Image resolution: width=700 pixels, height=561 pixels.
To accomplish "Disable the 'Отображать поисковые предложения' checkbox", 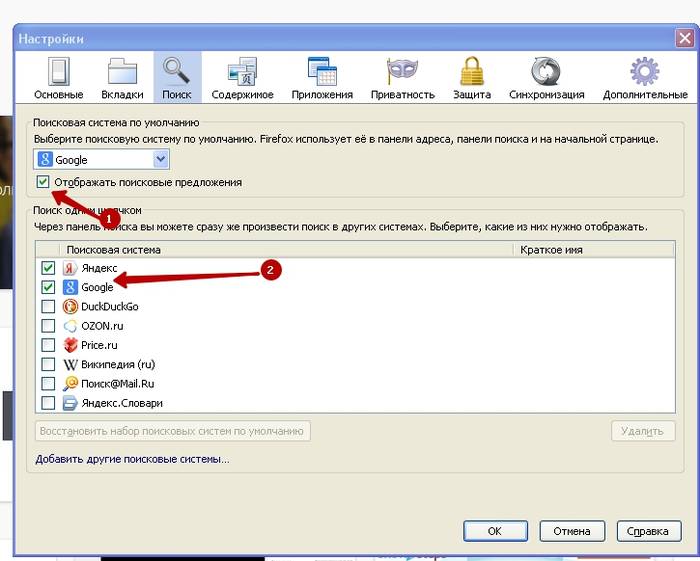I will point(42,182).
